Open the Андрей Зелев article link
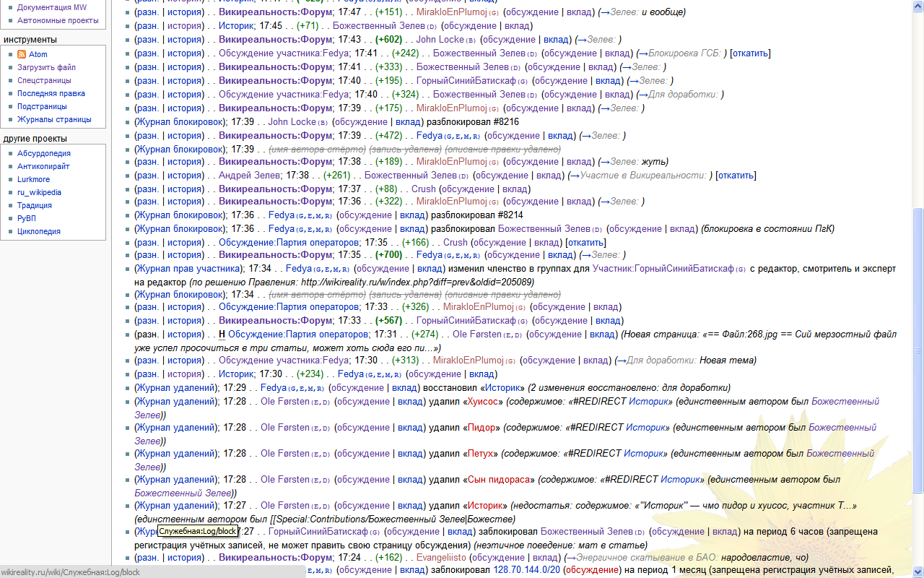The image size is (924, 578). [x=249, y=176]
